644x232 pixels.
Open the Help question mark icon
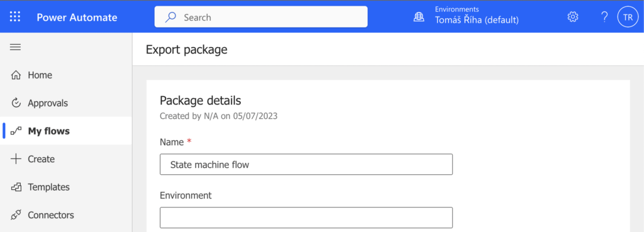point(604,17)
